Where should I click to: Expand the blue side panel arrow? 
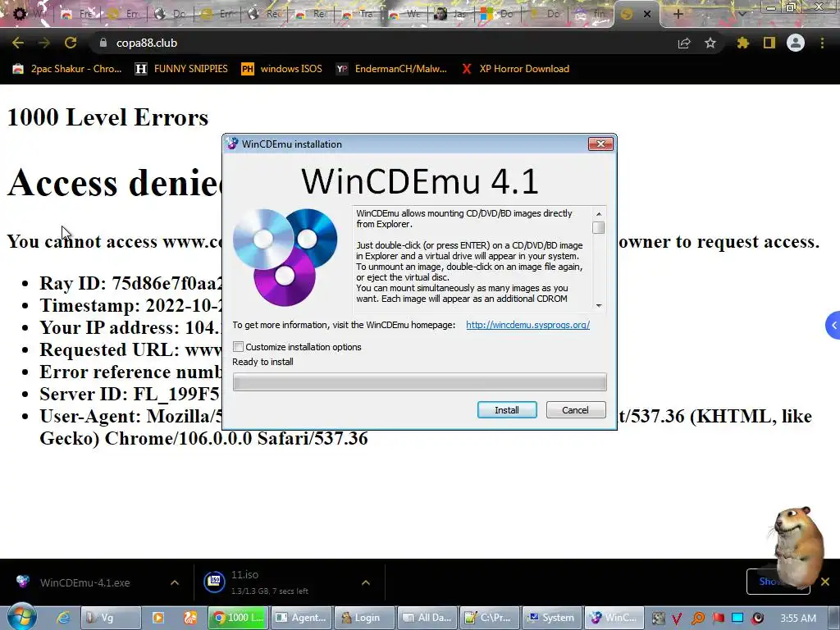[833, 325]
